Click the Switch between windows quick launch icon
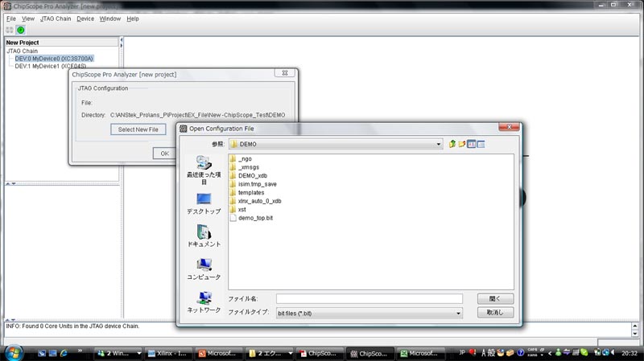 pos(52,353)
